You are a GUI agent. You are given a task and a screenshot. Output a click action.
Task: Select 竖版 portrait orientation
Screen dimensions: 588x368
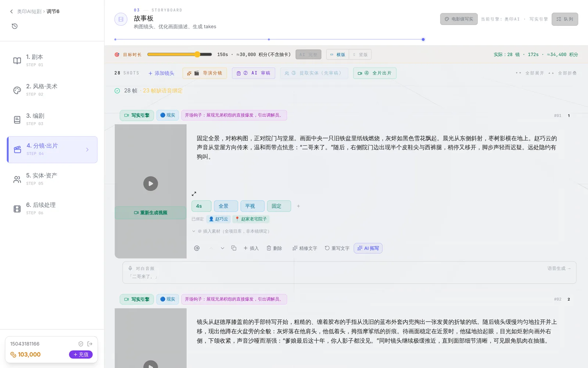click(x=360, y=54)
